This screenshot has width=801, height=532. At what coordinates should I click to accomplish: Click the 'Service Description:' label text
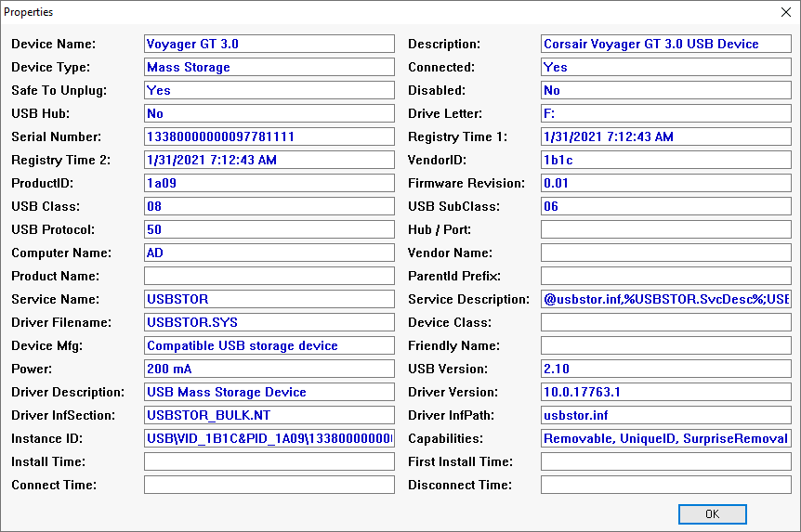[x=468, y=299]
